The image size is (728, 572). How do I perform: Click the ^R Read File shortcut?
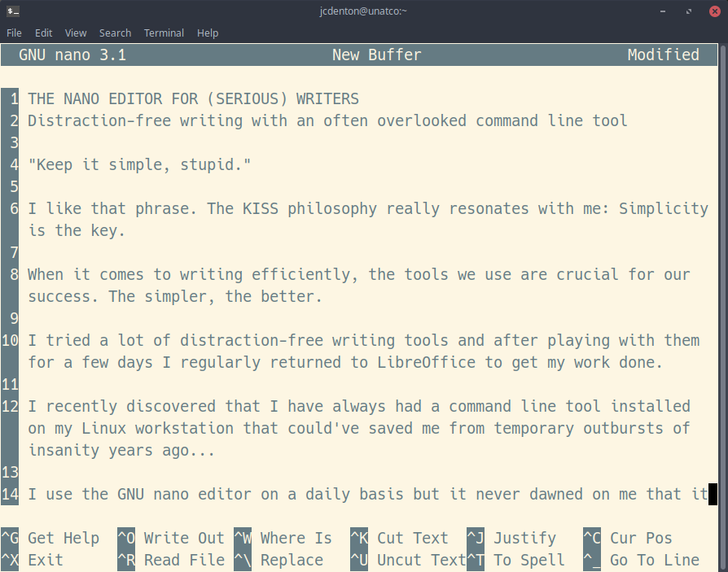tap(171, 560)
